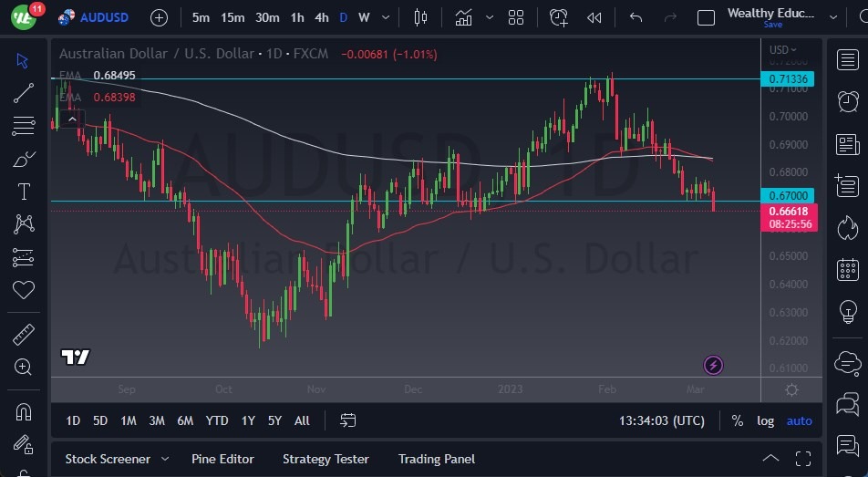Open the Strategy Tester tab
This screenshot has height=477, width=868.
(325, 459)
